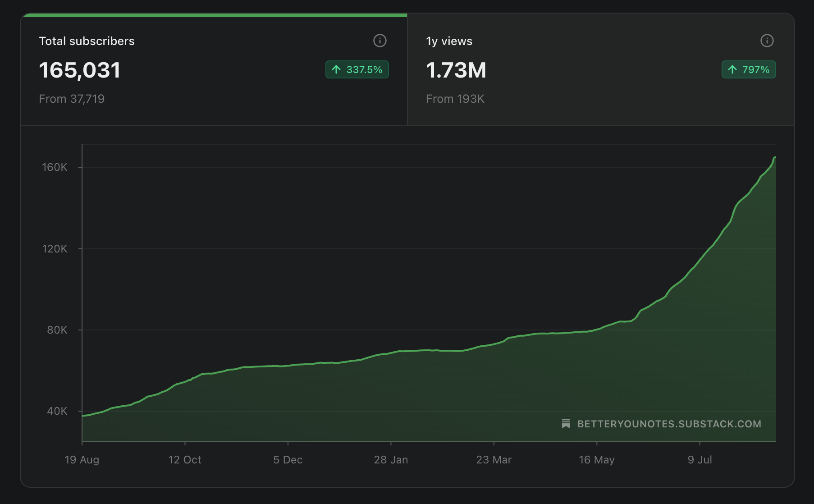
Task: Open the Total subscribers info icon
Action: [x=380, y=41]
